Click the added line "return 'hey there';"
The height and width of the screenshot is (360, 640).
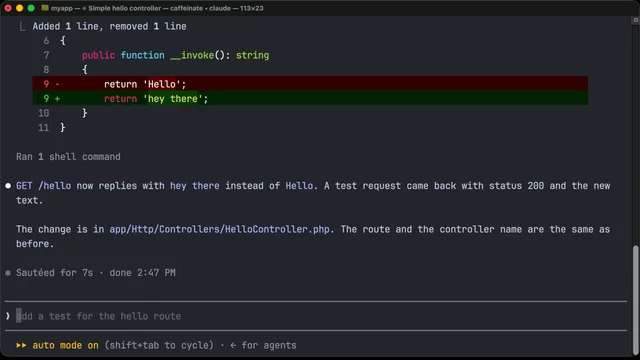310,98
